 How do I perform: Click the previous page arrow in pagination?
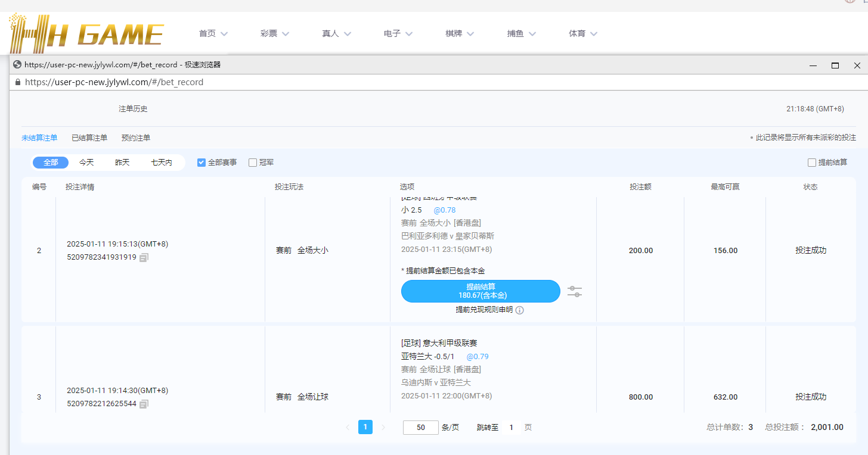(348, 427)
